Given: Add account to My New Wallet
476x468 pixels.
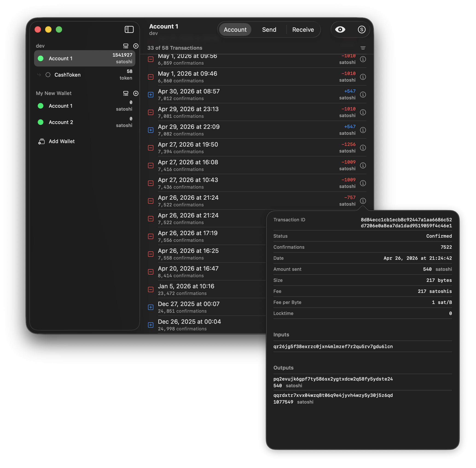Looking at the screenshot, I should pyautogui.click(x=136, y=93).
